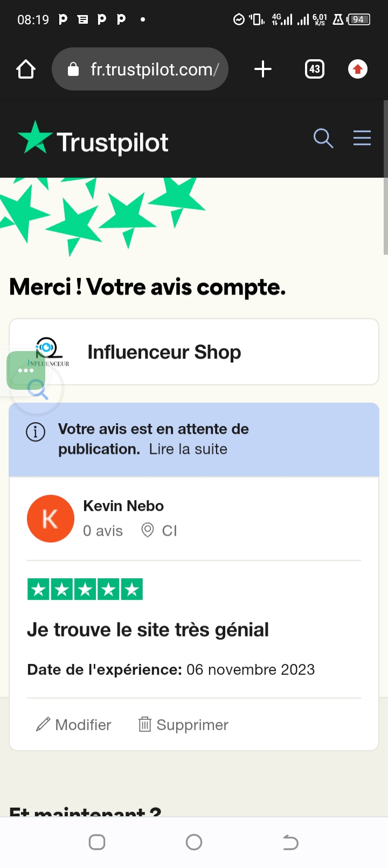Open the Trustpilot hamburger menu
This screenshot has height=868, width=388.
tap(362, 138)
